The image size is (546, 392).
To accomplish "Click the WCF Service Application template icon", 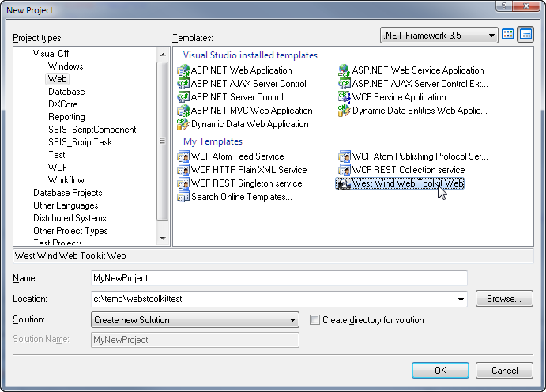I will 345,97.
